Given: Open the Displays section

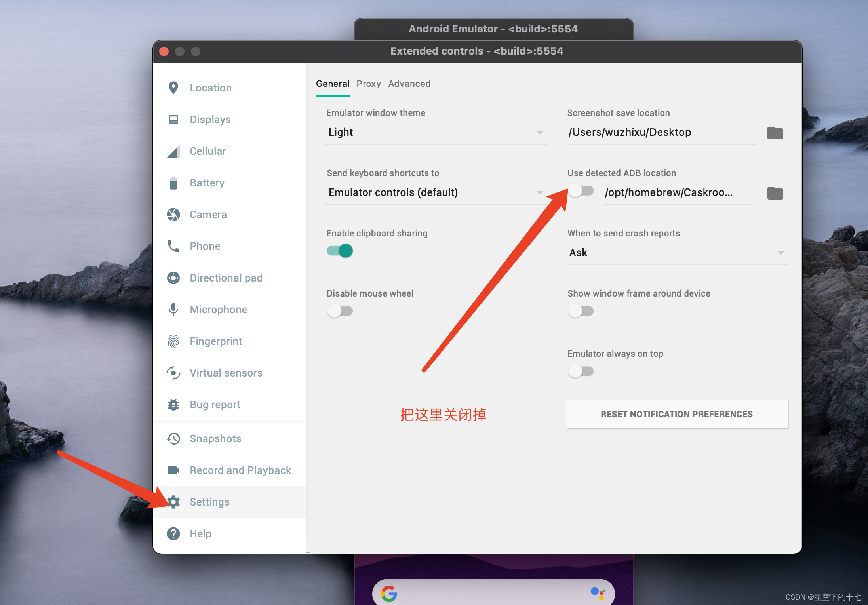Looking at the screenshot, I should 173,119.
